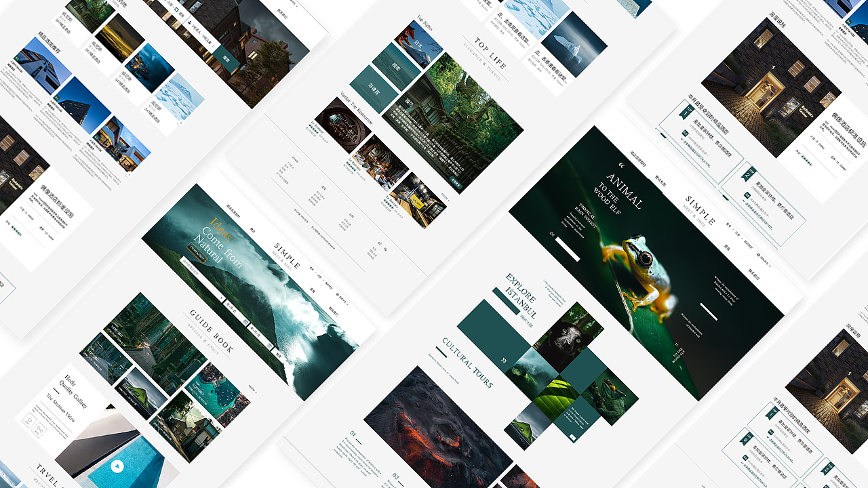Screen dimensions: 868x488
Task: Open the 福冈 forest shrine photo
Action: click(x=452, y=123)
